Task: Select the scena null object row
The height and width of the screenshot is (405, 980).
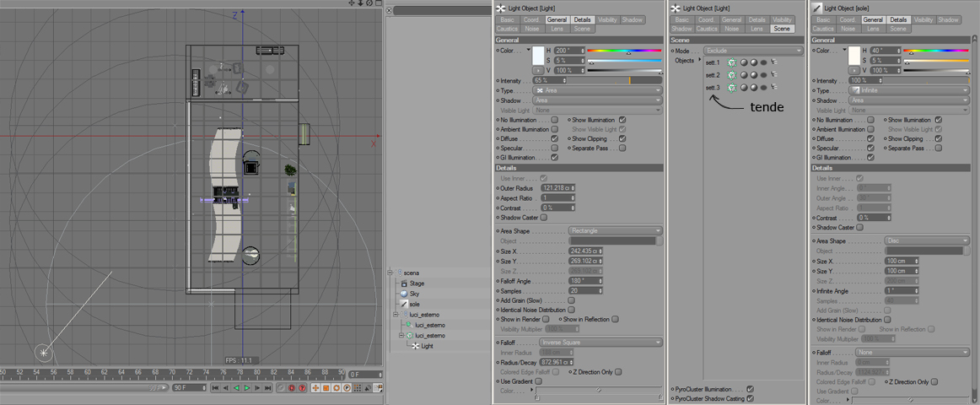Action: click(x=439, y=273)
